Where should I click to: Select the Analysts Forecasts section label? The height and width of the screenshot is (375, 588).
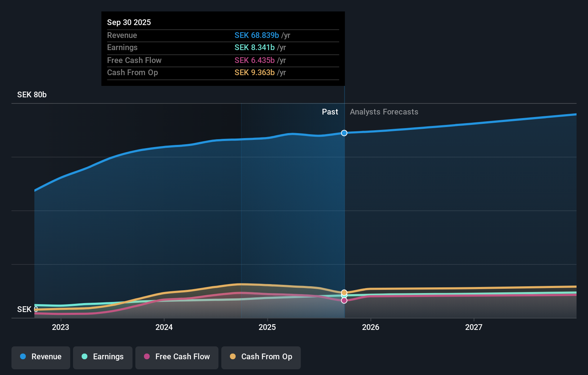tap(384, 112)
